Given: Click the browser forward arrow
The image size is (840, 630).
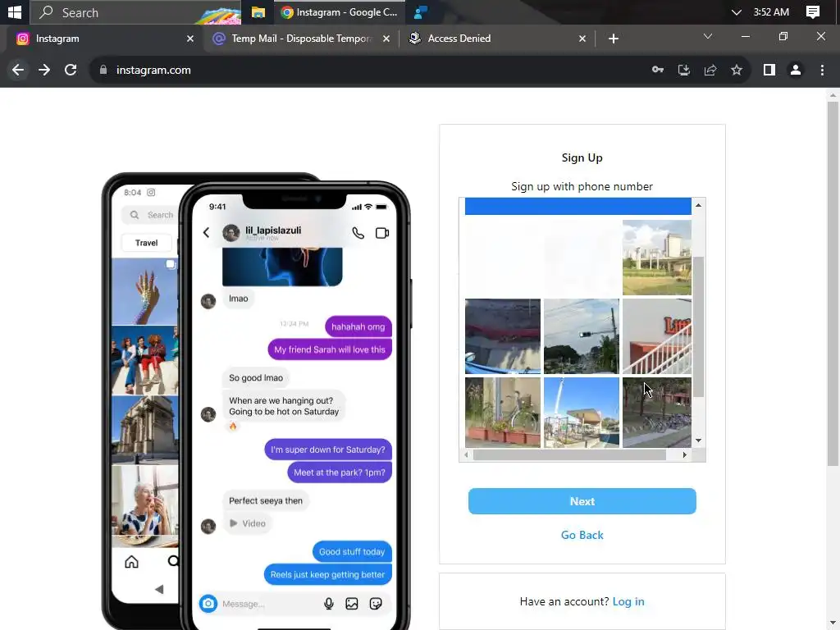Looking at the screenshot, I should coord(44,70).
